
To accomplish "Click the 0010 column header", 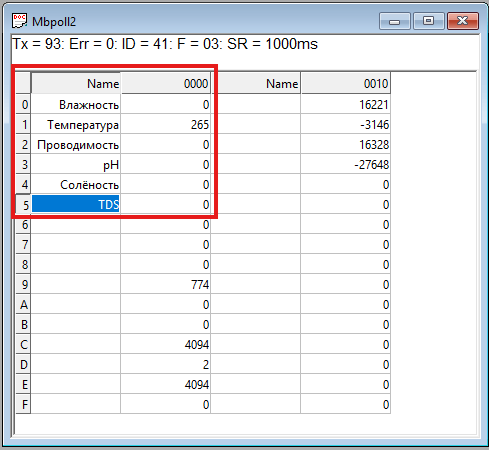I will pos(346,83).
